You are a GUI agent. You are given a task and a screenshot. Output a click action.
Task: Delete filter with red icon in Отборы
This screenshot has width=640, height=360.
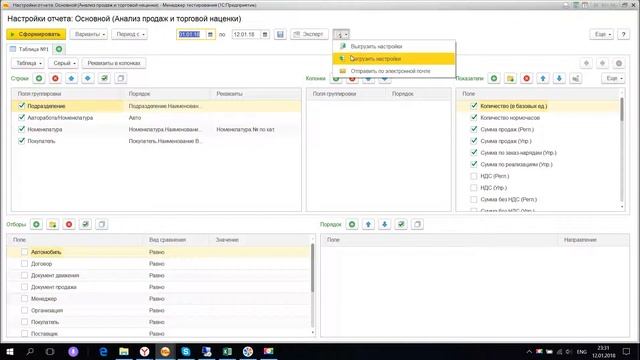[x=69, y=224]
